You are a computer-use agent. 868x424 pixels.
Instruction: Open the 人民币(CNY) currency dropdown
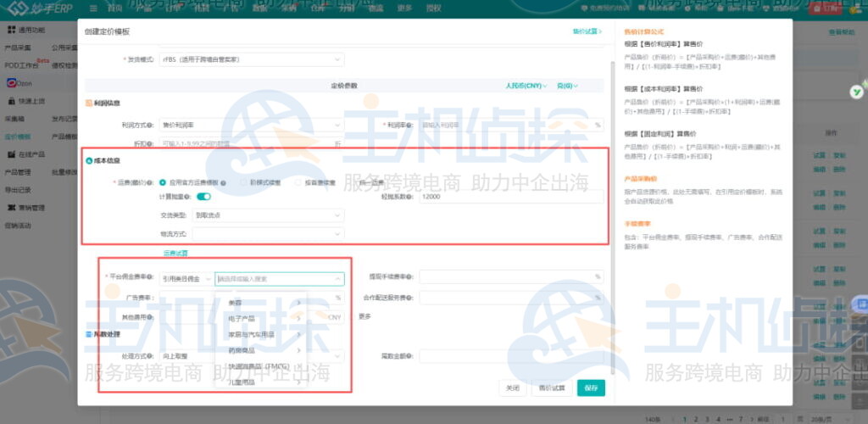526,86
